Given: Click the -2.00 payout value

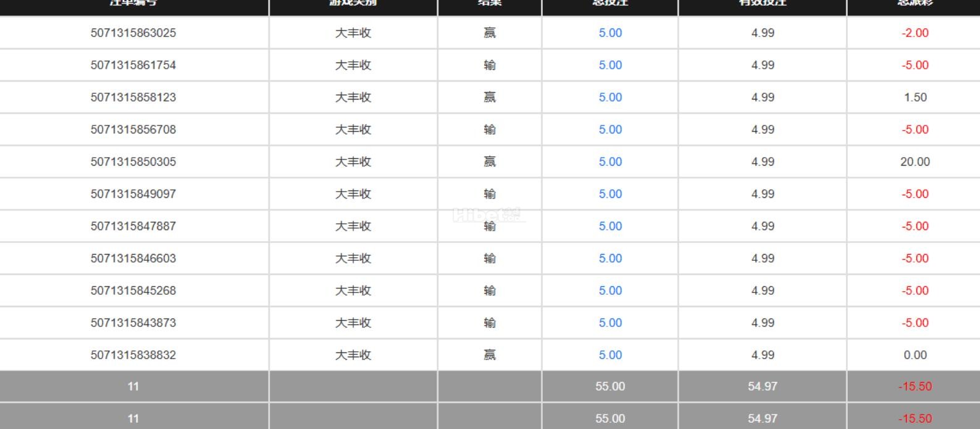Looking at the screenshot, I should tap(915, 33).
